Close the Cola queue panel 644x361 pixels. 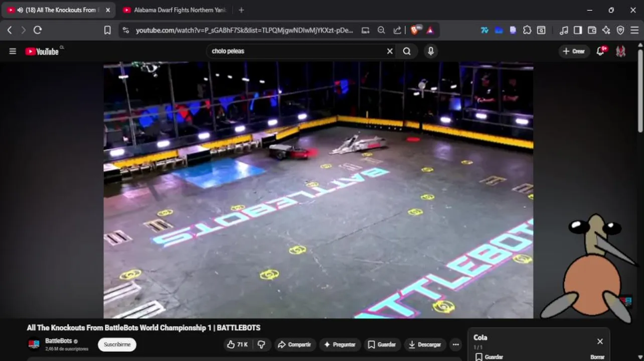600,341
